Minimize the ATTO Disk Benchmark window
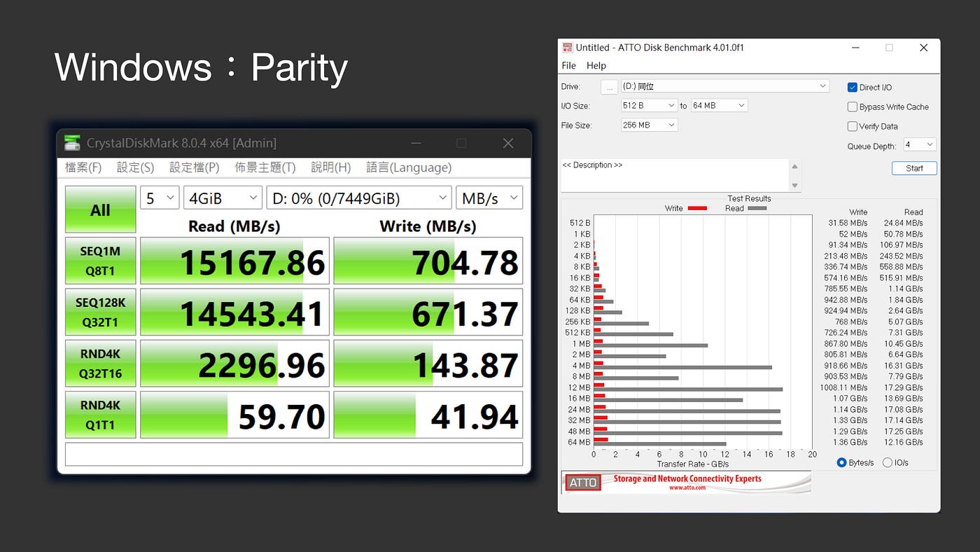This screenshot has width=980, height=552. [855, 48]
